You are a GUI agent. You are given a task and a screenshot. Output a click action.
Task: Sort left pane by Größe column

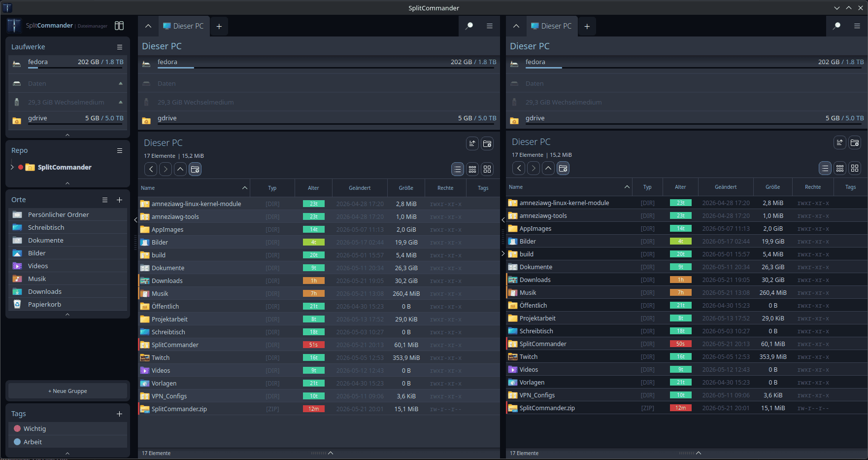406,188
